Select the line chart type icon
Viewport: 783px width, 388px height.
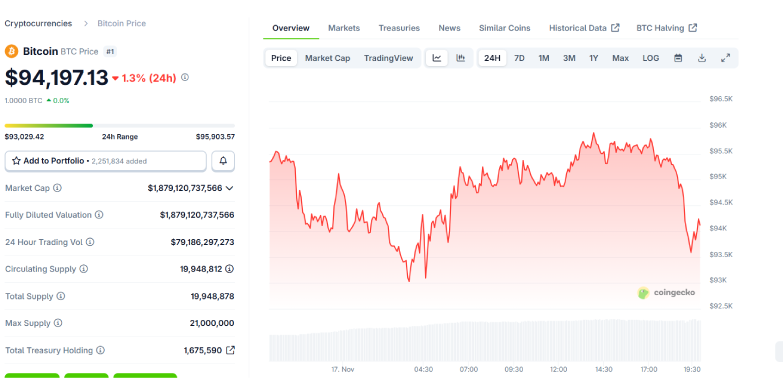click(x=437, y=58)
